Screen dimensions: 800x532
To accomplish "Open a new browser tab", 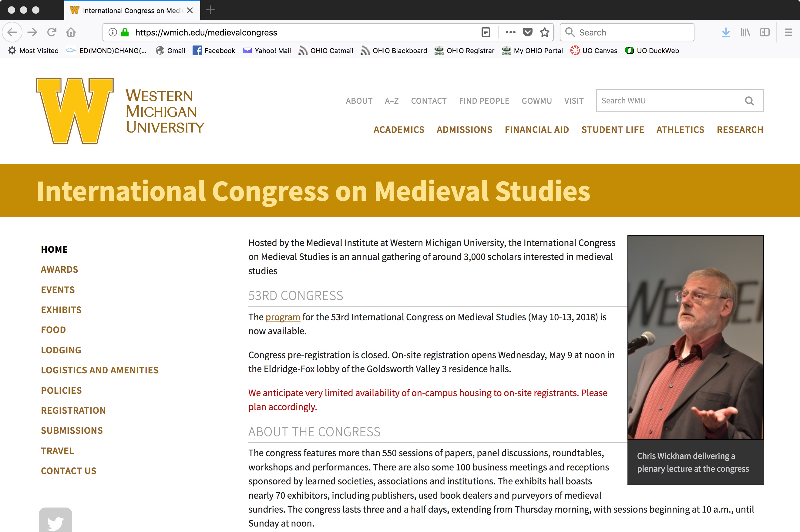I will (x=210, y=10).
